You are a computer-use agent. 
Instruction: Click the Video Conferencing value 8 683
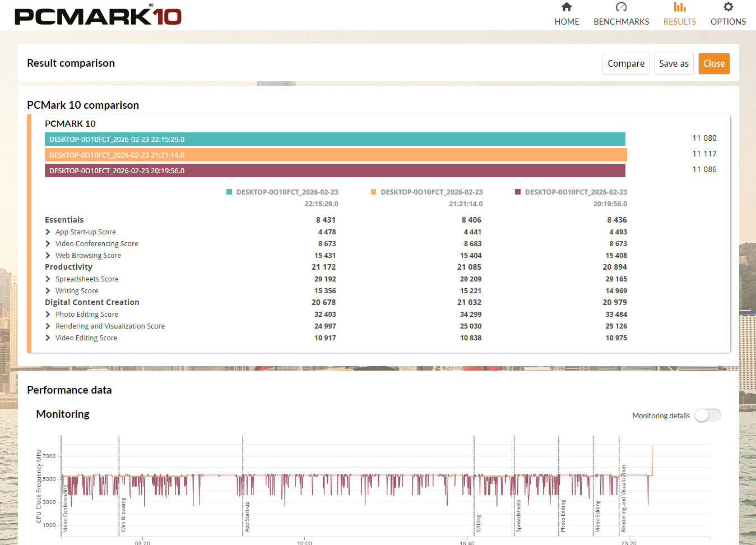coord(472,244)
